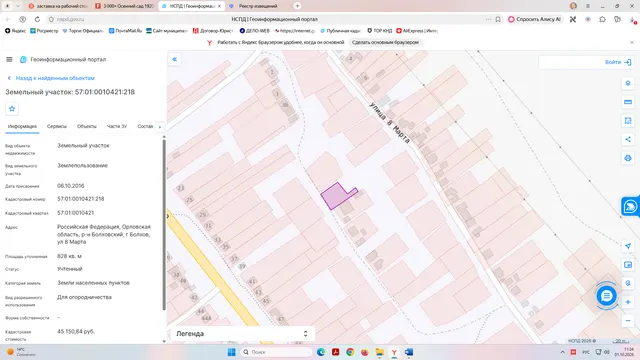The width and height of the screenshot is (640, 360).
Task: Locate my position on the map
Action: point(628,246)
